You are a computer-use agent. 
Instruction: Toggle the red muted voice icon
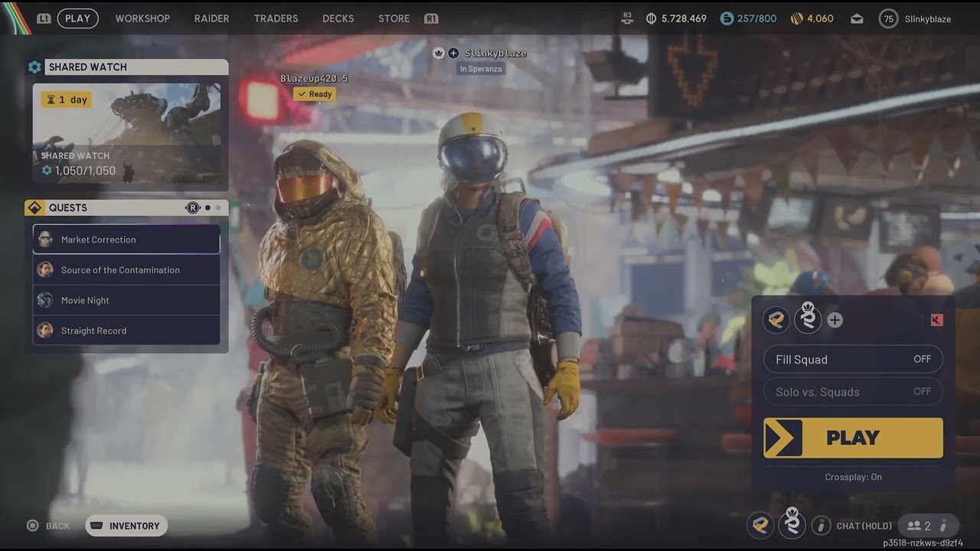pos(936,320)
